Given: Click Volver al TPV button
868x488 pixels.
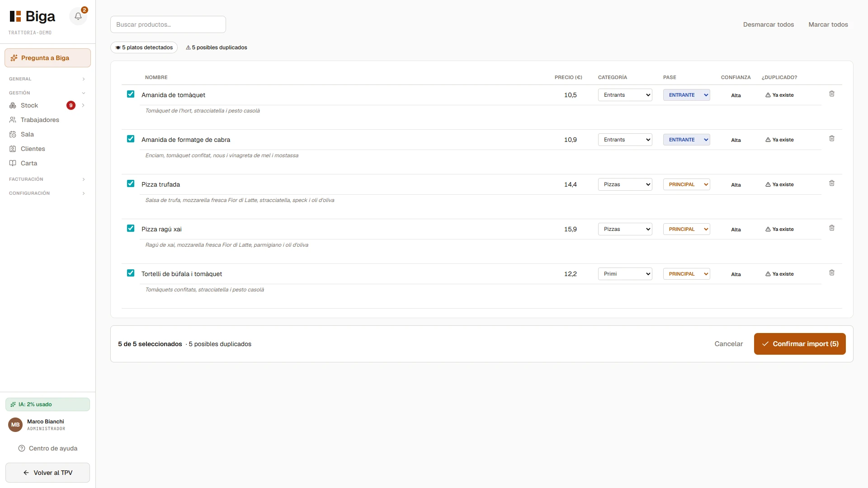Looking at the screenshot, I should click(47, 473).
